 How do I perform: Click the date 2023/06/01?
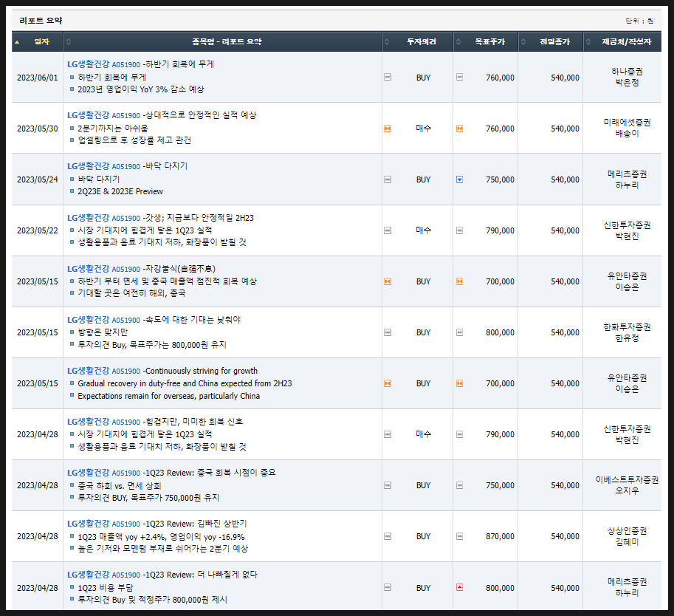tap(38, 78)
